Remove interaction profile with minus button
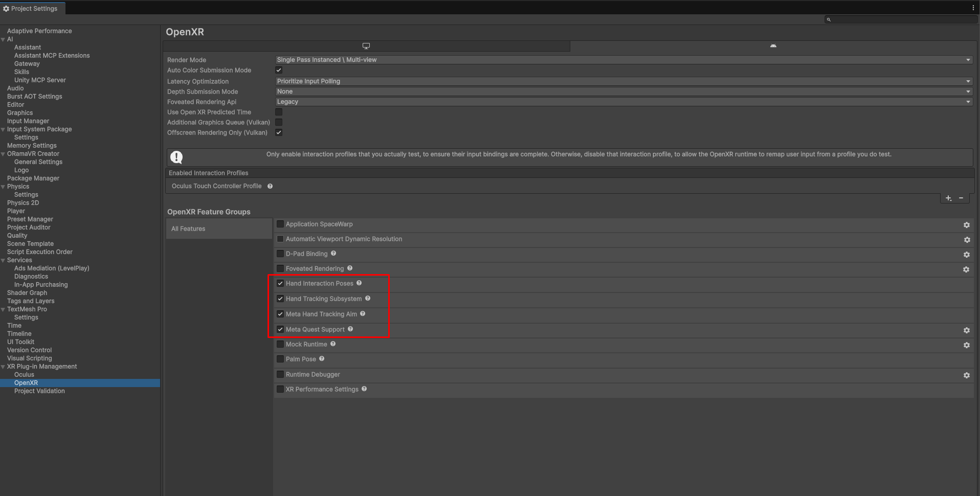The width and height of the screenshot is (980, 496). [x=961, y=198]
